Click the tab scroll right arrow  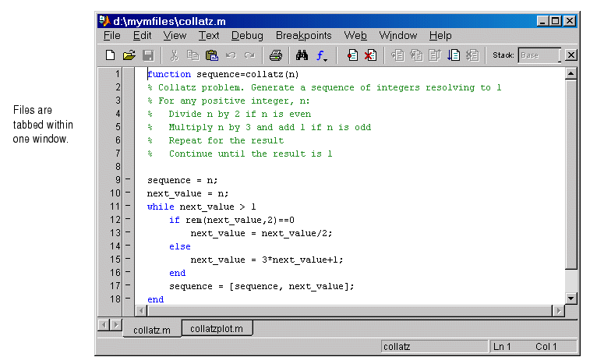point(116,325)
